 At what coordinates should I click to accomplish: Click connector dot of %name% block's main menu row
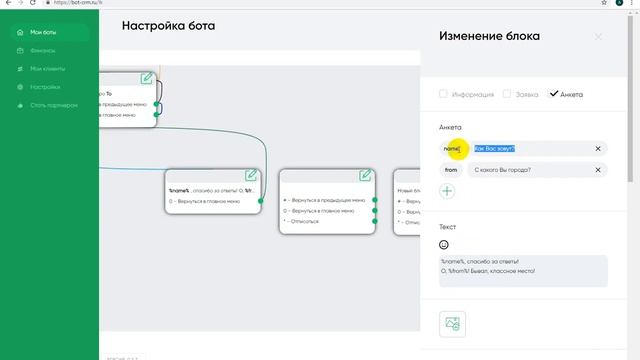pos(261,201)
